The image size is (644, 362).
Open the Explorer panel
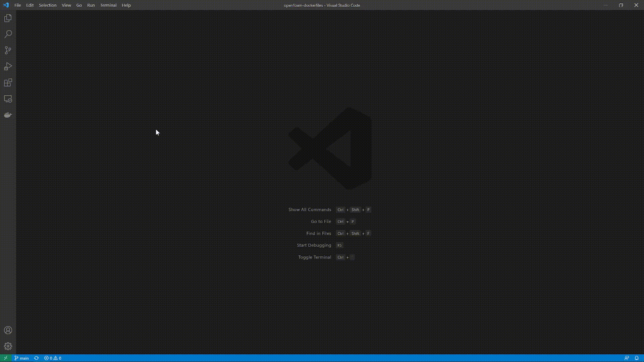(8, 18)
